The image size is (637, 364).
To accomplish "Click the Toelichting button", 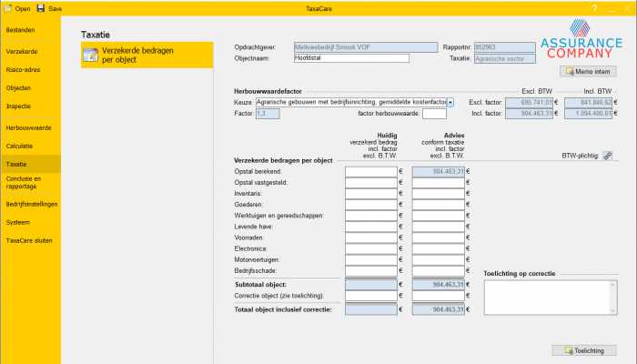I will (x=584, y=350).
